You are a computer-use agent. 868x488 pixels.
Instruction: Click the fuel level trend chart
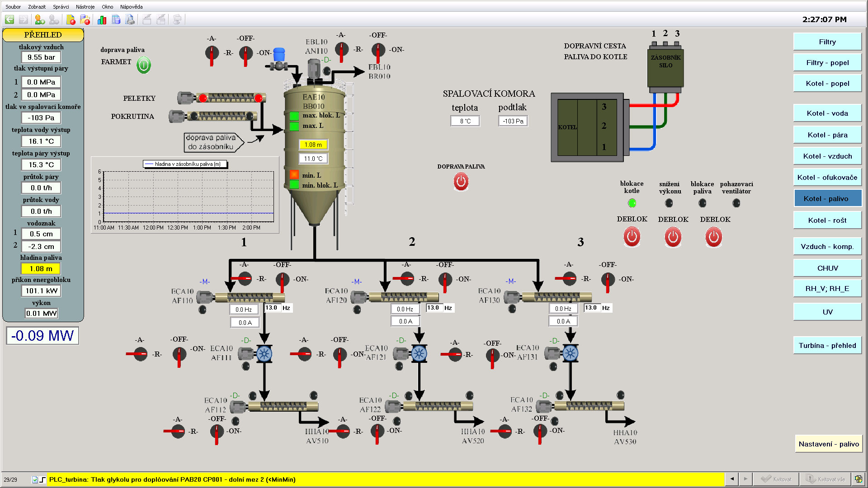[188, 197]
